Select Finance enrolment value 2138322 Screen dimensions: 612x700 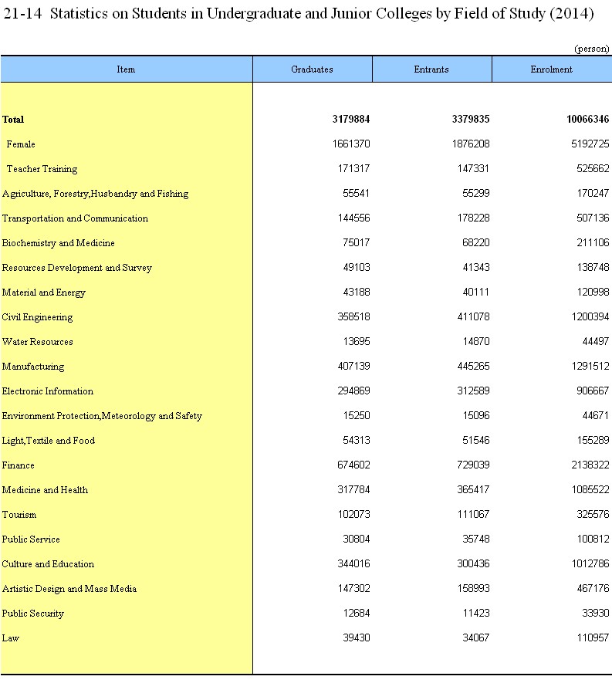pos(590,465)
